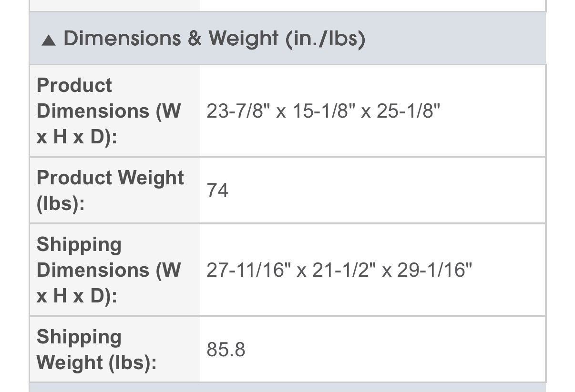Screen dimensions: 575x392
Task: Select the Product Weight (lbs) label
Action: point(110,190)
